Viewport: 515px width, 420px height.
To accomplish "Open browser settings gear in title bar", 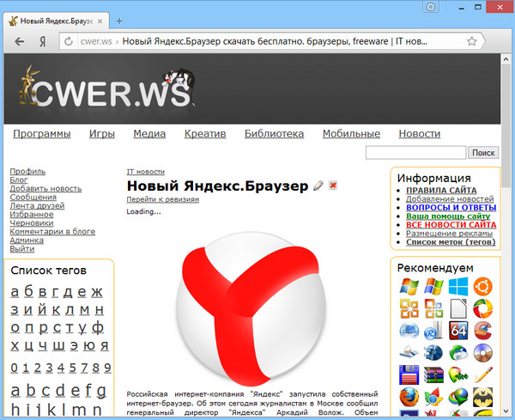I will (x=431, y=7).
